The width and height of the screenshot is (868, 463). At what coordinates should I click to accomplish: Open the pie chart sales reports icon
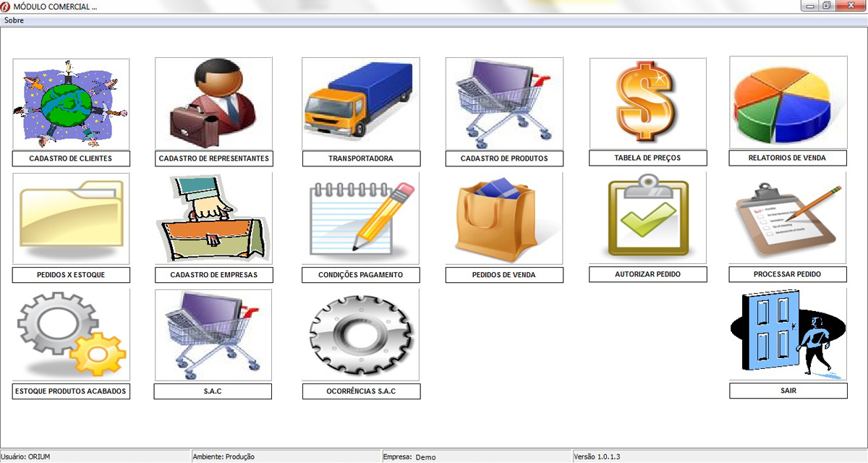pyautogui.click(x=788, y=103)
